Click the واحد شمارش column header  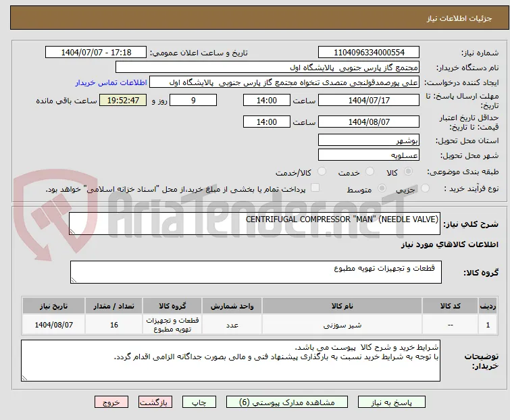point(232,306)
